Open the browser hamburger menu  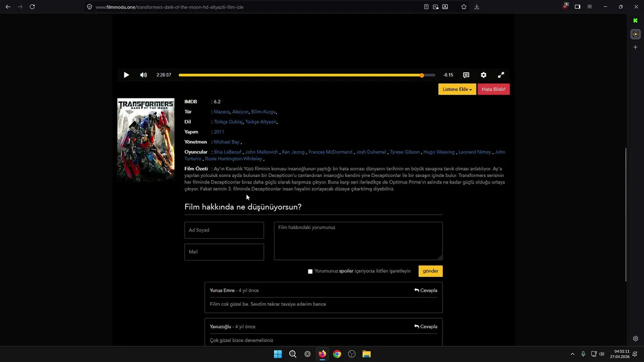(590, 7)
